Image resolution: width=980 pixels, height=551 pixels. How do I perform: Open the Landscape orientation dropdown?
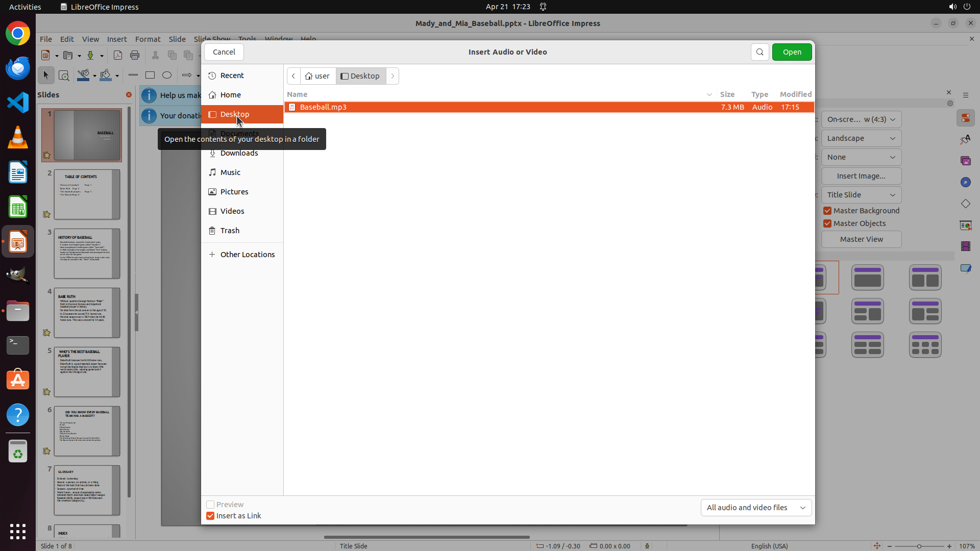click(x=861, y=138)
